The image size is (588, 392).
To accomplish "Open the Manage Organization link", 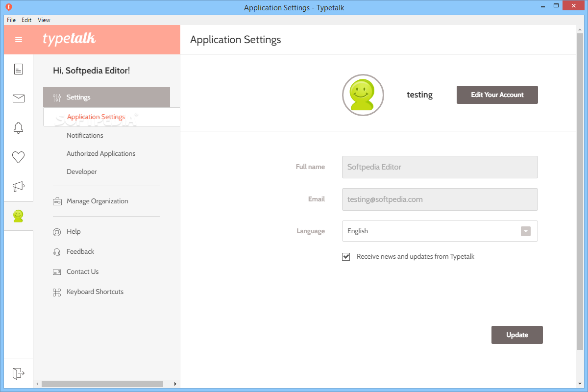I will tap(98, 201).
